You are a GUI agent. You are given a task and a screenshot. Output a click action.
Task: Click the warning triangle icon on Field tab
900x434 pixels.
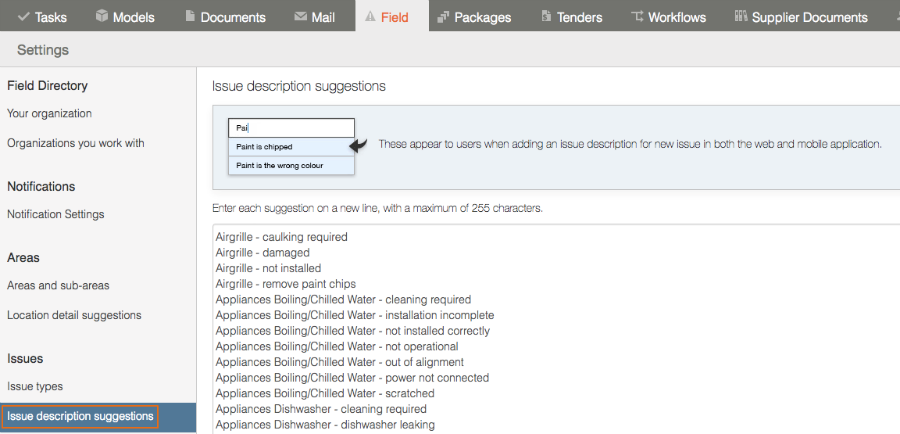(x=370, y=16)
